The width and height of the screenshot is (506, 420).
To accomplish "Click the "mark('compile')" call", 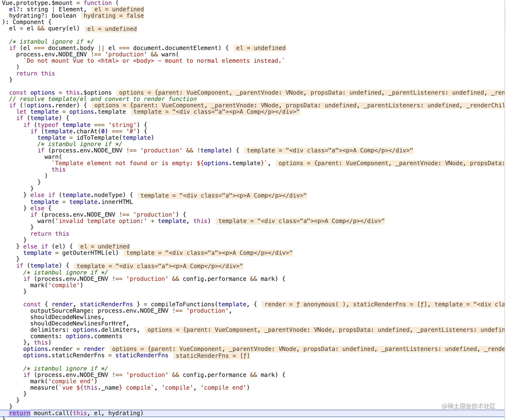I will (x=57, y=285).
